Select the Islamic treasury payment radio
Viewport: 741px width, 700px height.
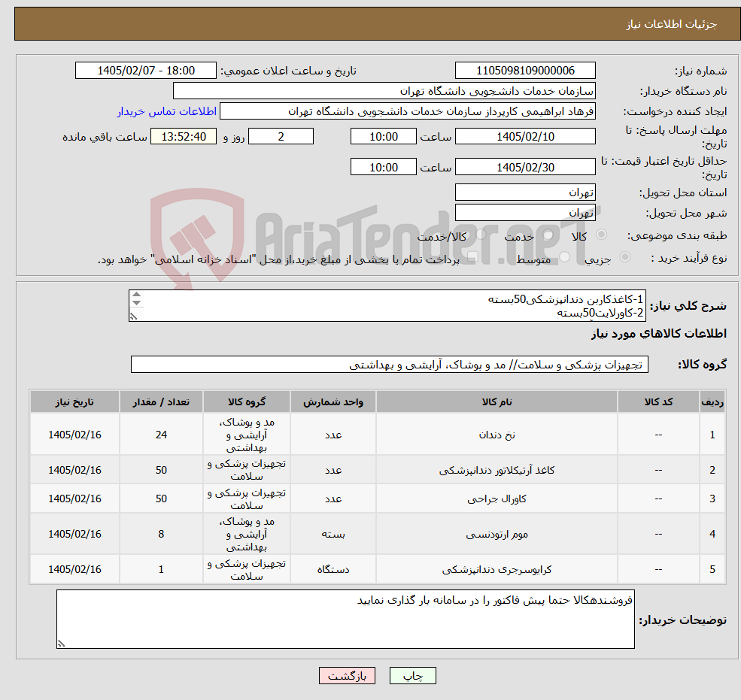pos(473,257)
